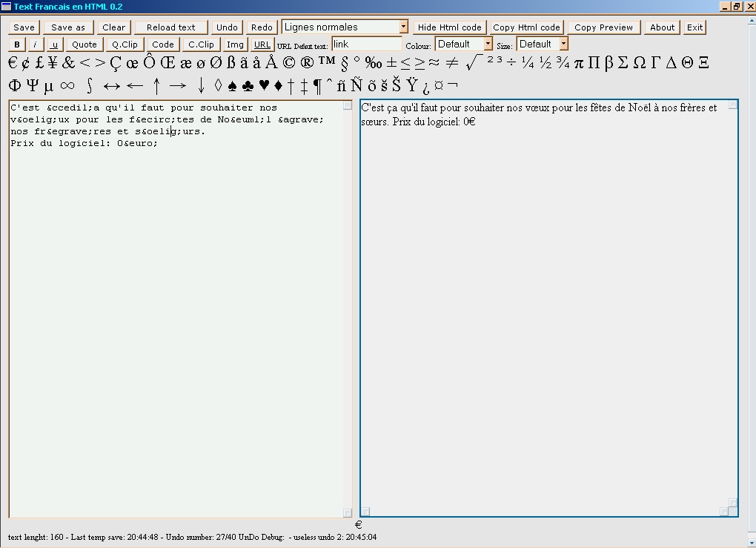Insert the spade suit symbol

232,86
